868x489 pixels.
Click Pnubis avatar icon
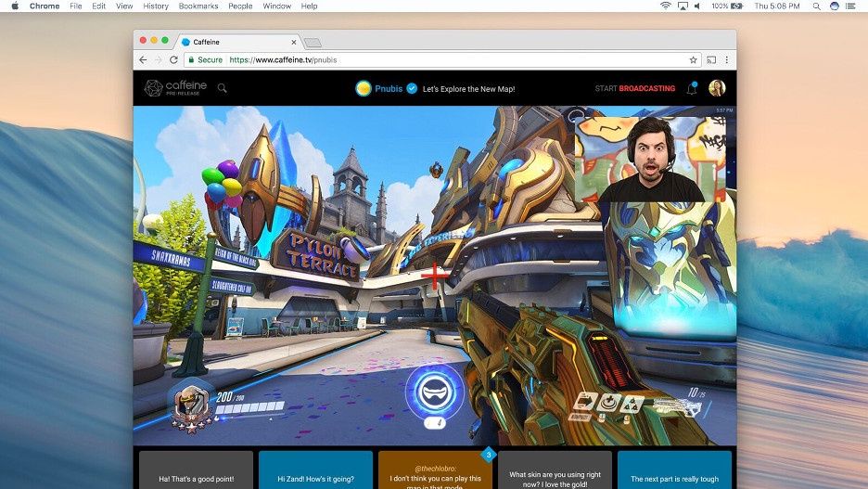click(x=364, y=88)
